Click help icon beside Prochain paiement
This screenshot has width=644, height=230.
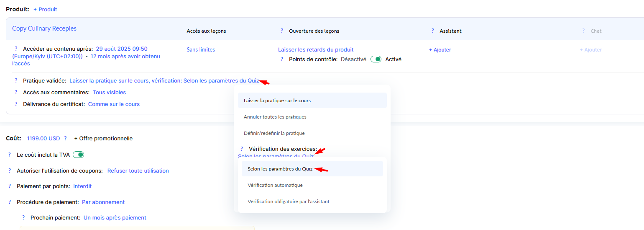(23, 218)
